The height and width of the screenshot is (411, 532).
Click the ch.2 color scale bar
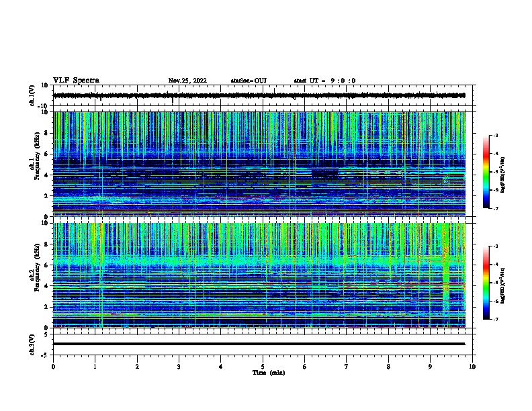(486, 283)
